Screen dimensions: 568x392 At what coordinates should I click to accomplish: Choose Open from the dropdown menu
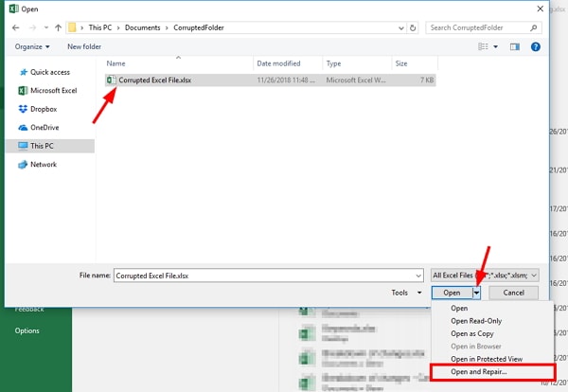click(459, 309)
